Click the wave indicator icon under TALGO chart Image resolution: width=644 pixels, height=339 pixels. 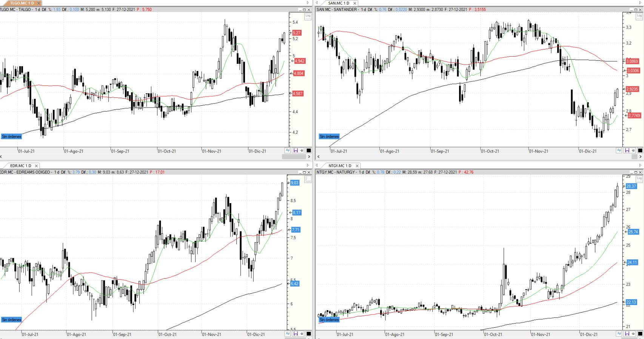pyautogui.click(x=288, y=151)
